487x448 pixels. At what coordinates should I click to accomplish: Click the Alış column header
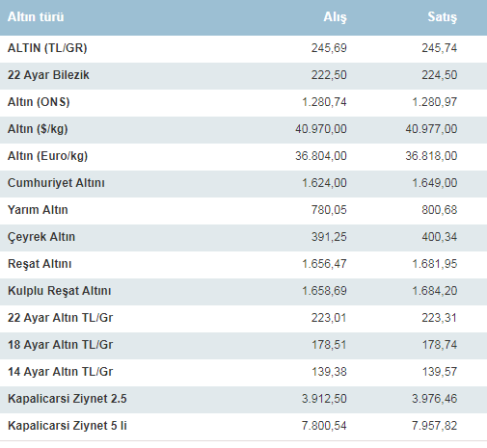pyautogui.click(x=335, y=17)
